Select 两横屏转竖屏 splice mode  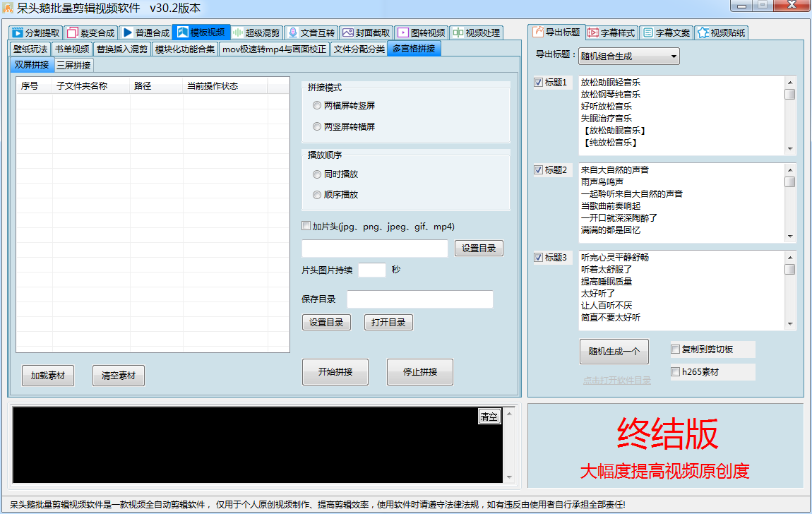pos(317,106)
